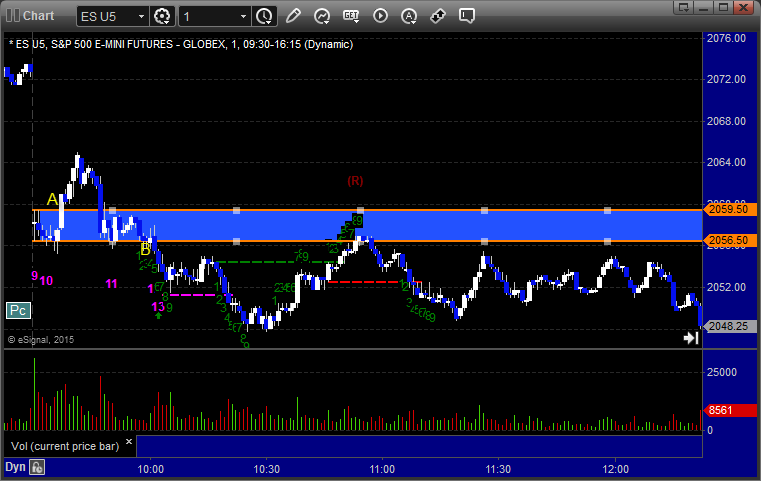Select the 2056.50 orange price label
Screen dimensions: 761x481
(x=730, y=240)
